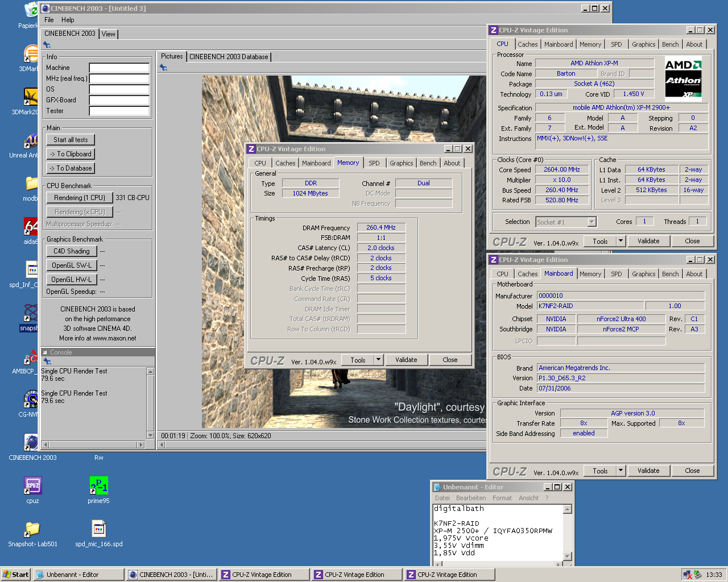This screenshot has height=582, width=728.
Task: Click Validate in CPU-Z CPU window
Action: click(648, 241)
